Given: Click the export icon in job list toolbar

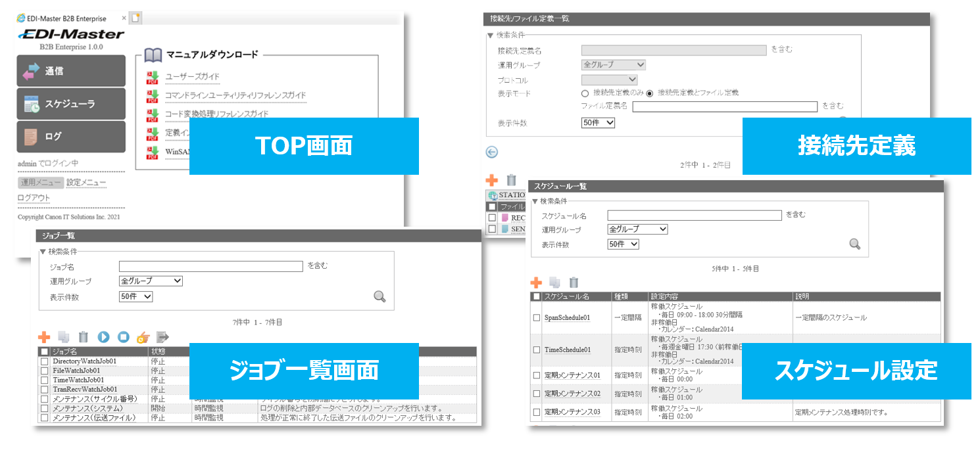Looking at the screenshot, I should (x=162, y=337).
